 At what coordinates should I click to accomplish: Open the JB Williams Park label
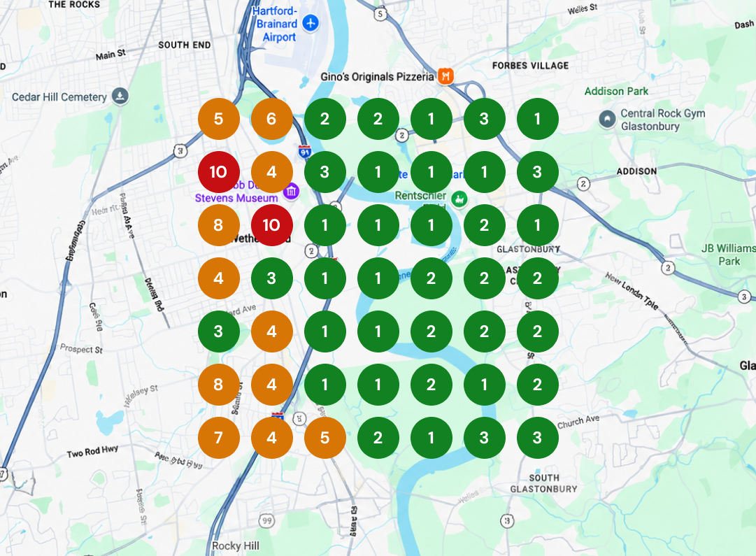tap(729, 255)
